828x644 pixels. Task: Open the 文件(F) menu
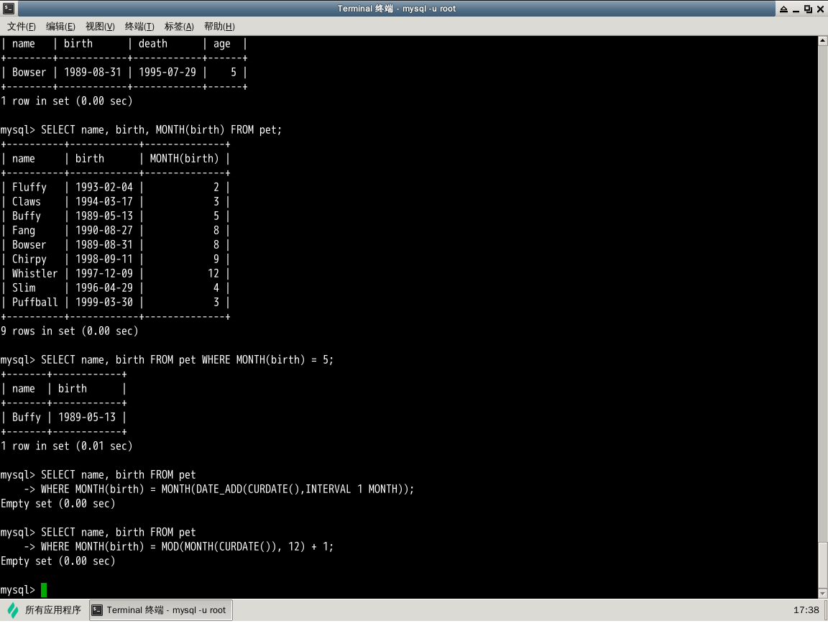click(22, 27)
